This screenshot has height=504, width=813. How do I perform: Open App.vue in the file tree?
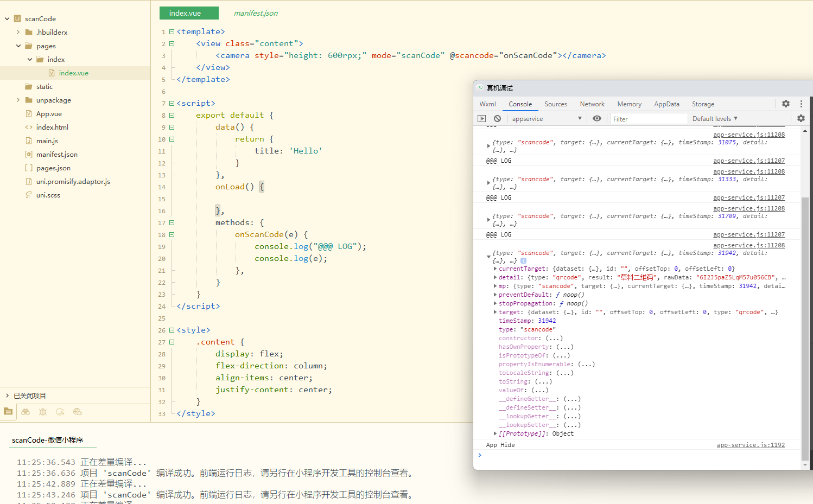(x=49, y=113)
